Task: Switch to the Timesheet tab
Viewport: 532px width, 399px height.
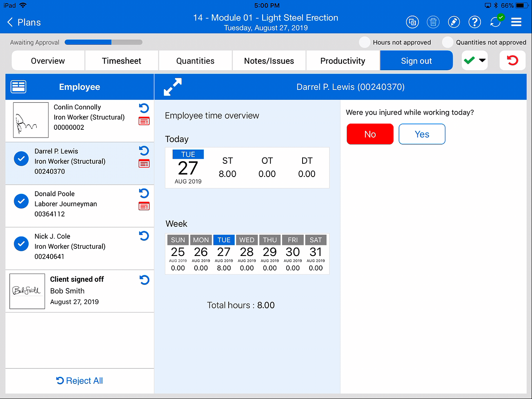Action: (122, 61)
